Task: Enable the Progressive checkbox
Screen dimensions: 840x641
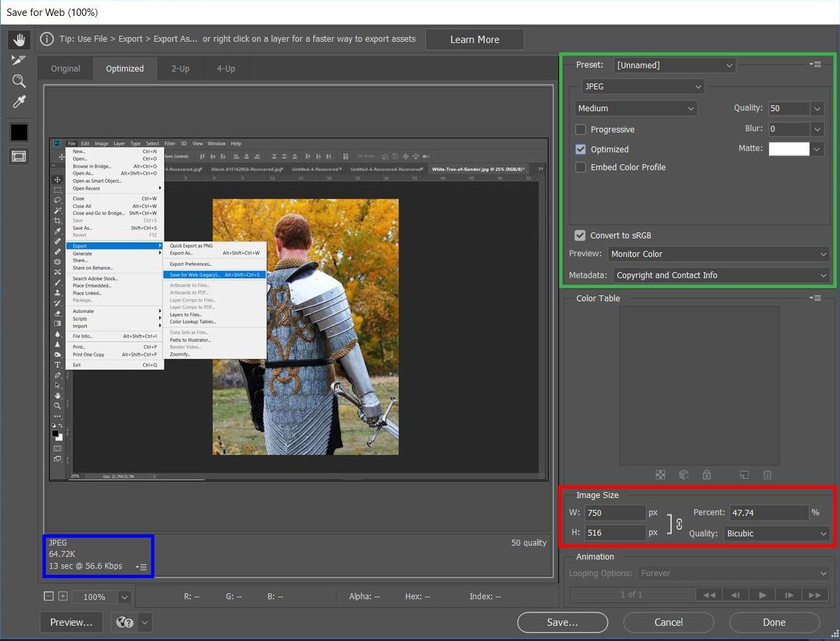Action: coord(580,129)
